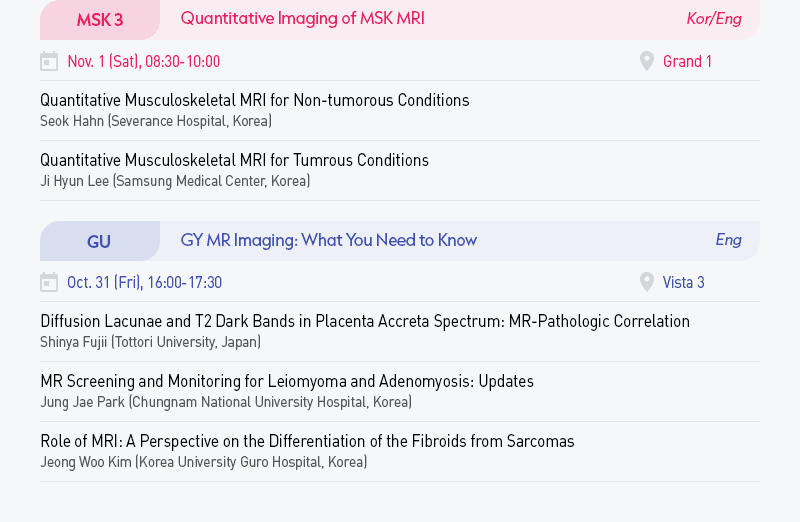This screenshot has height=522, width=800.
Task: Click calendar icon beside Nov. 1 date
Action: tap(49, 62)
